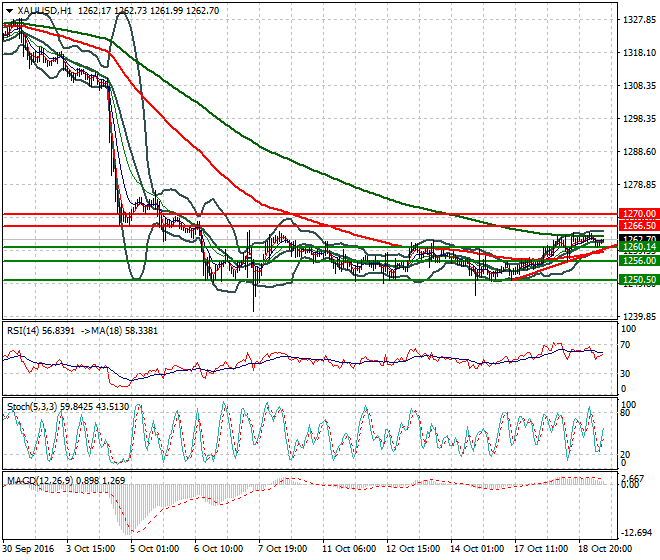The image size is (660, 560).
Task: Click the 1260.14 green price label
Action: click(x=639, y=247)
